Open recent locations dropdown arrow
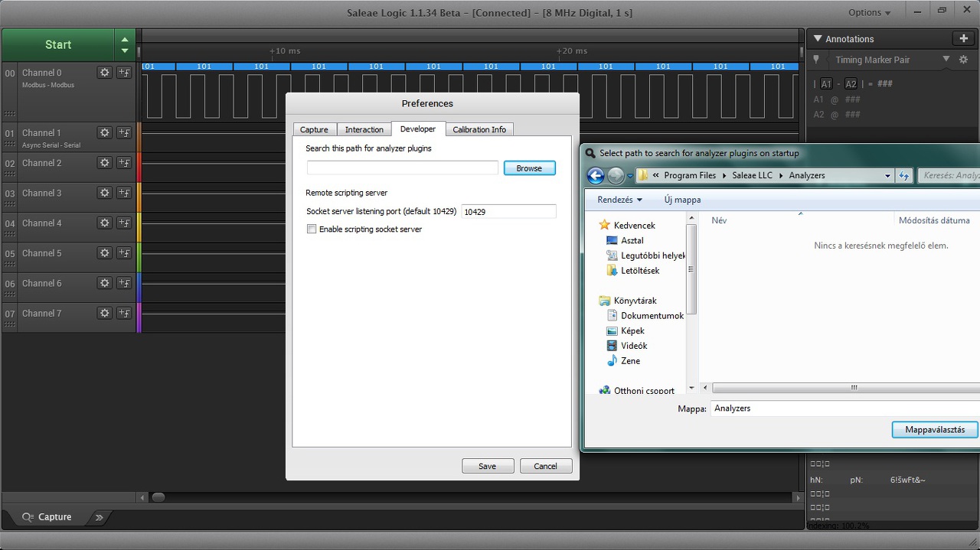The width and height of the screenshot is (980, 550). pyautogui.click(x=630, y=176)
